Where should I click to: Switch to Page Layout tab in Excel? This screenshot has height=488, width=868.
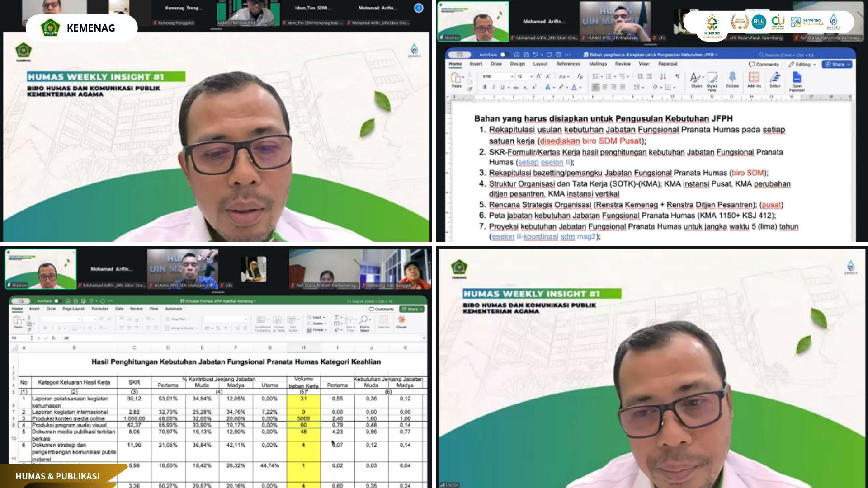pyautogui.click(x=73, y=309)
